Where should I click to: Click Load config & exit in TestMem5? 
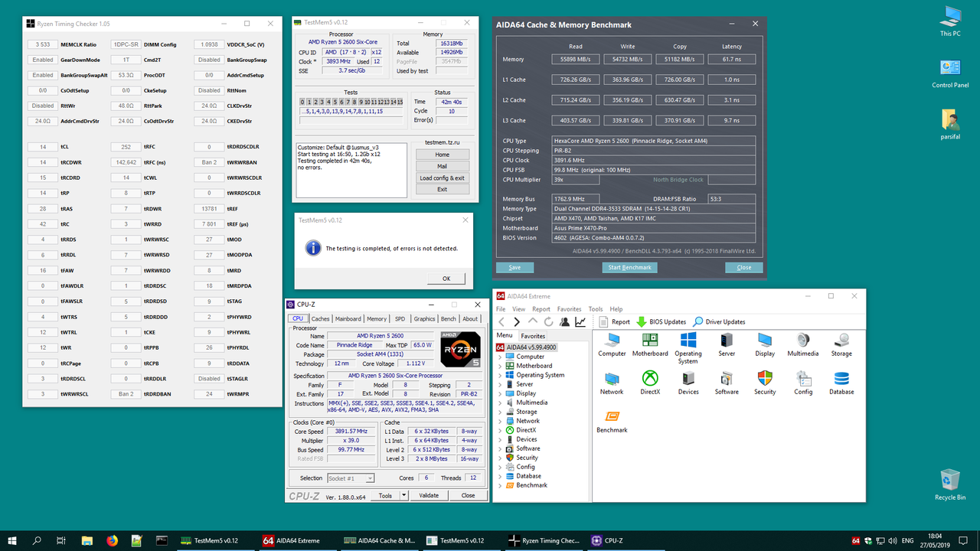coord(442,178)
